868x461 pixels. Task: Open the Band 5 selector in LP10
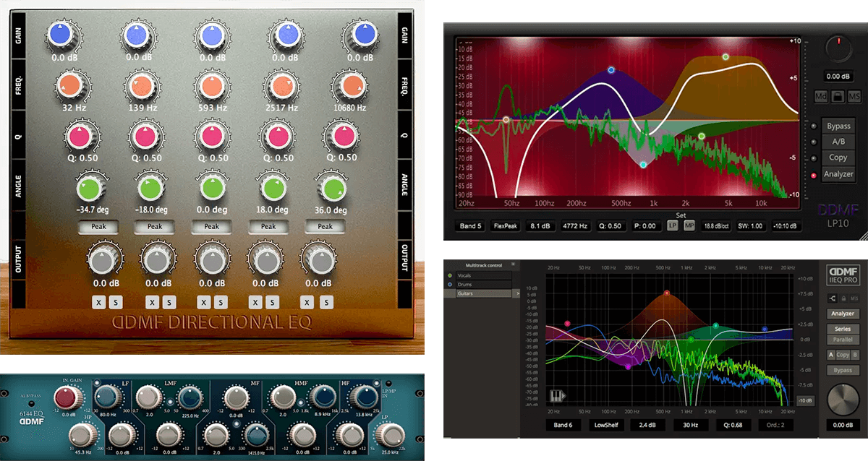tap(471, 226)
